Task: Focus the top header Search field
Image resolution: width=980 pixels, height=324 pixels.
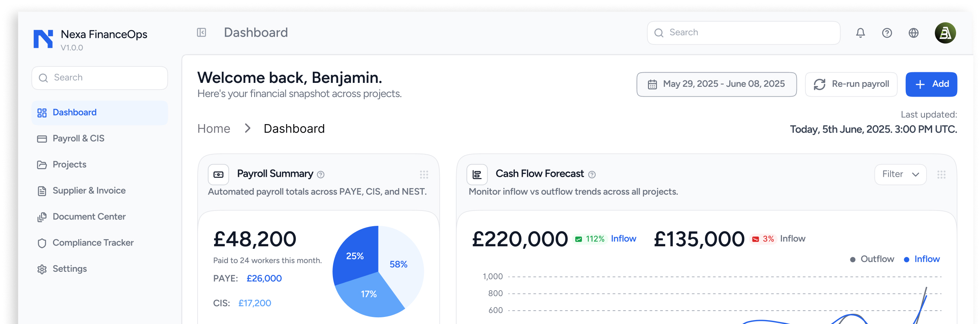Action: tap(743, 33)
